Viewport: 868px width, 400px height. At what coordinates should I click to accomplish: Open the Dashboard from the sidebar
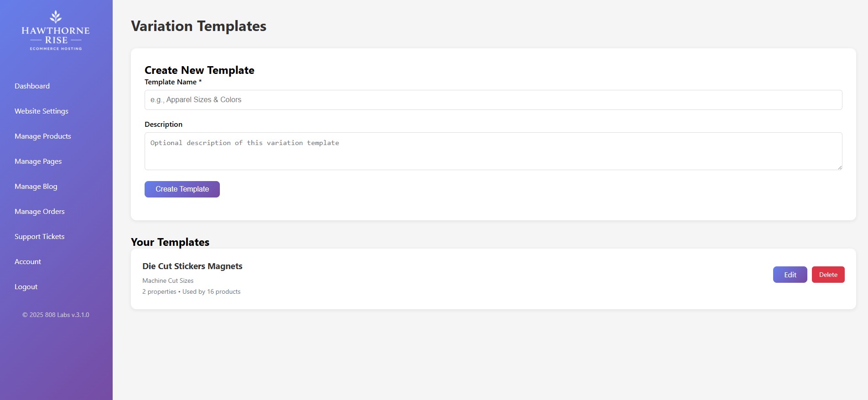tap(32, 86)
